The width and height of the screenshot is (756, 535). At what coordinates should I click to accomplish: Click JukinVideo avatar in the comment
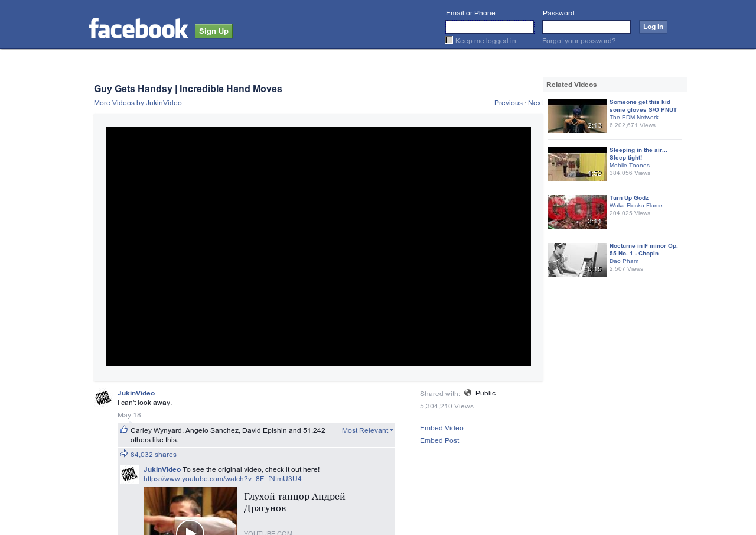(x=129, y=474)
